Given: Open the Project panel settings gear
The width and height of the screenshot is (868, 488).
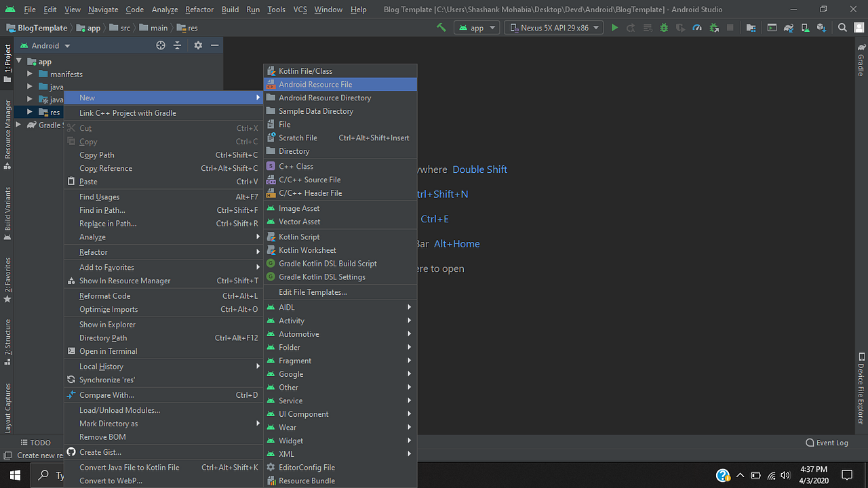Looking at the screenshot, I should (x=197, y=45).
